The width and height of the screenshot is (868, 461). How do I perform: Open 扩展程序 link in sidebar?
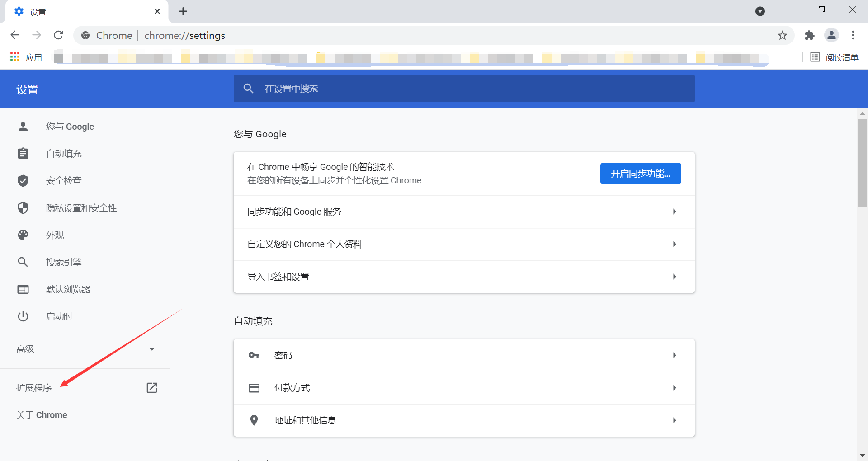(34, 388)
